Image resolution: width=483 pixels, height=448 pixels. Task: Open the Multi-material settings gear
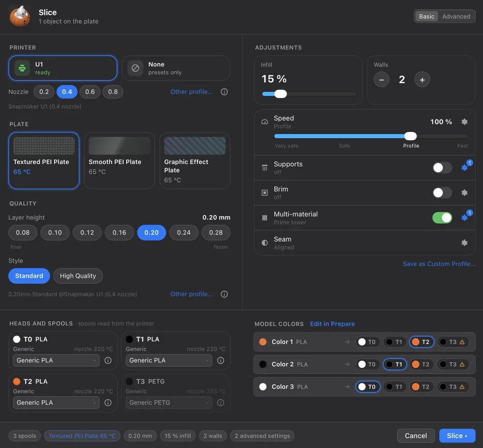[464, 218]
